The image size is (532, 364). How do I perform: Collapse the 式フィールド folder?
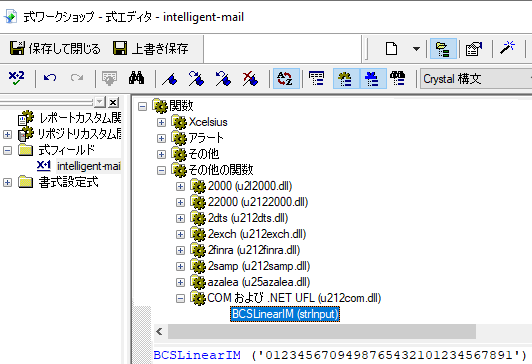click(7, 150)
